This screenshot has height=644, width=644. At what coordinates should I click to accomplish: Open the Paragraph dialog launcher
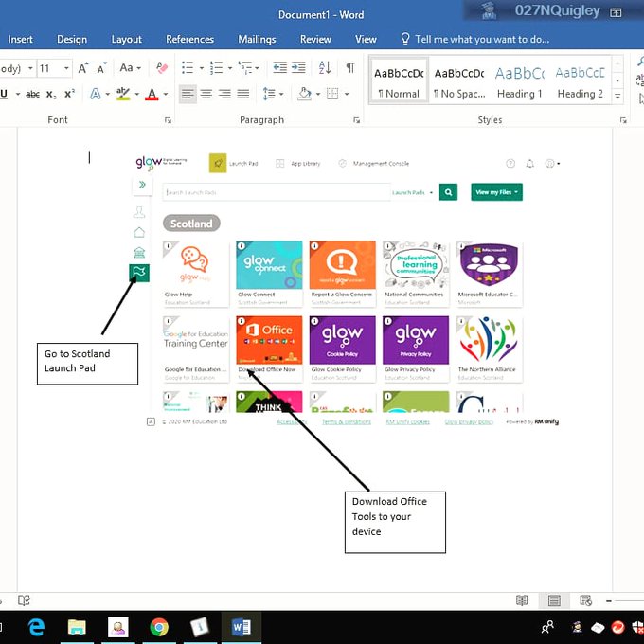click(356, 120)
